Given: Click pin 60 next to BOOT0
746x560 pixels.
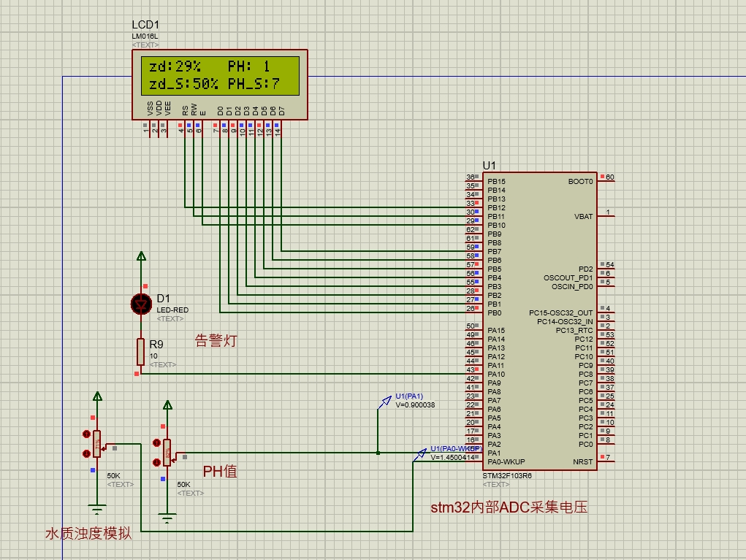Looking at the screenshot, I should (610, 177).
